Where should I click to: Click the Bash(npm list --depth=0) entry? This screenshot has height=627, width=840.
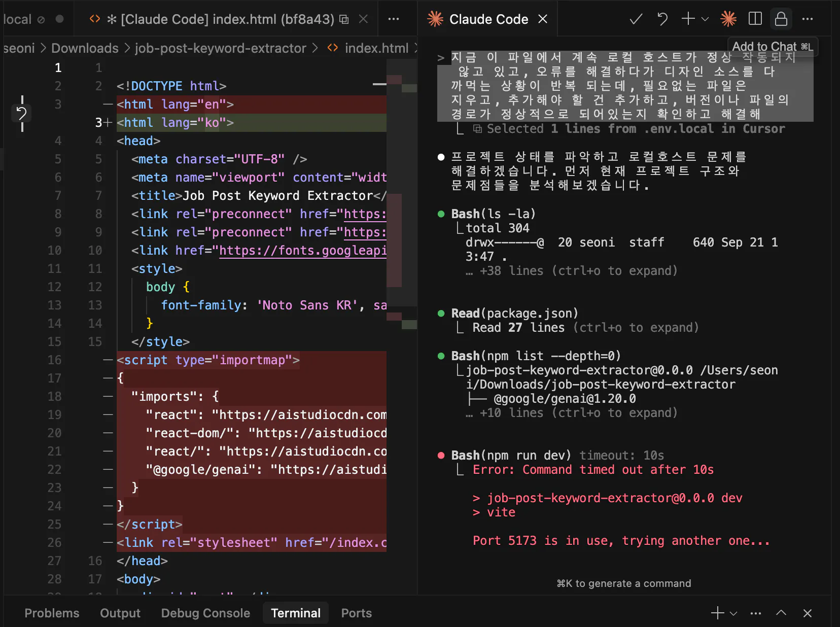tap(536, 356)
